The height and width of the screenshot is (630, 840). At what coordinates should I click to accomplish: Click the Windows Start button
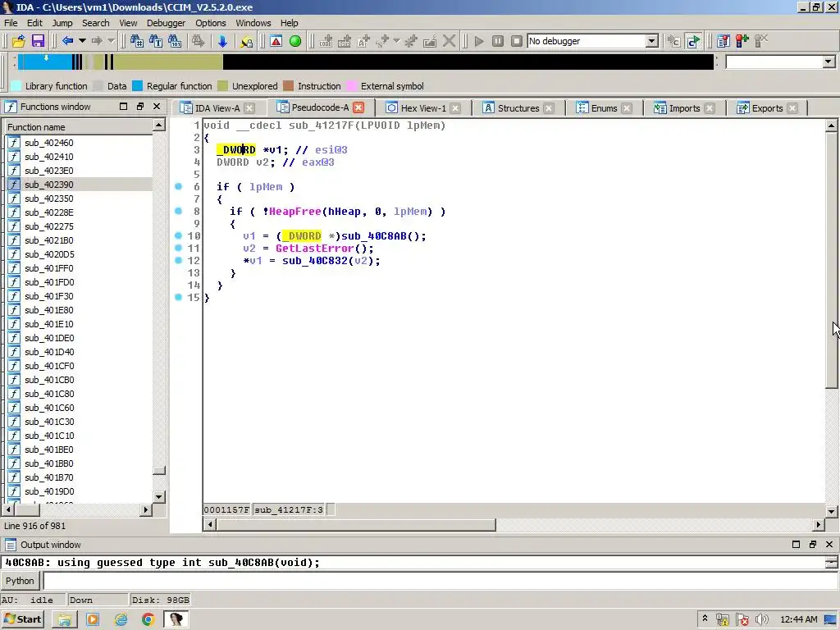tap(22, 619)
